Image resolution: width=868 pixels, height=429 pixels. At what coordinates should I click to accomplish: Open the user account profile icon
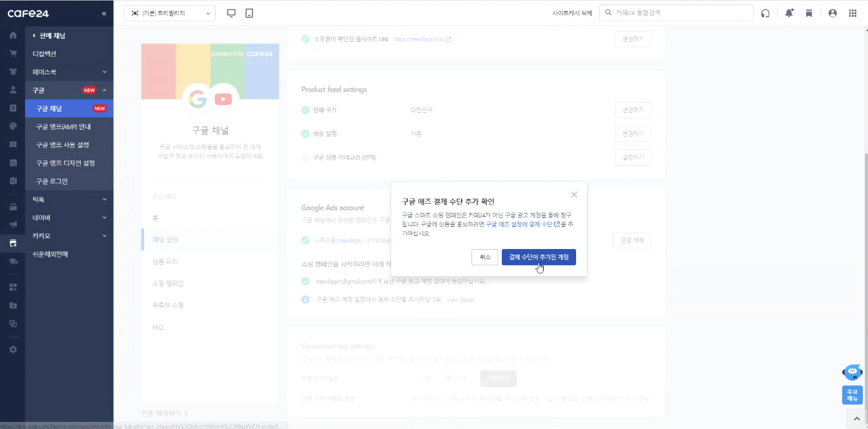tap(832, 13)
